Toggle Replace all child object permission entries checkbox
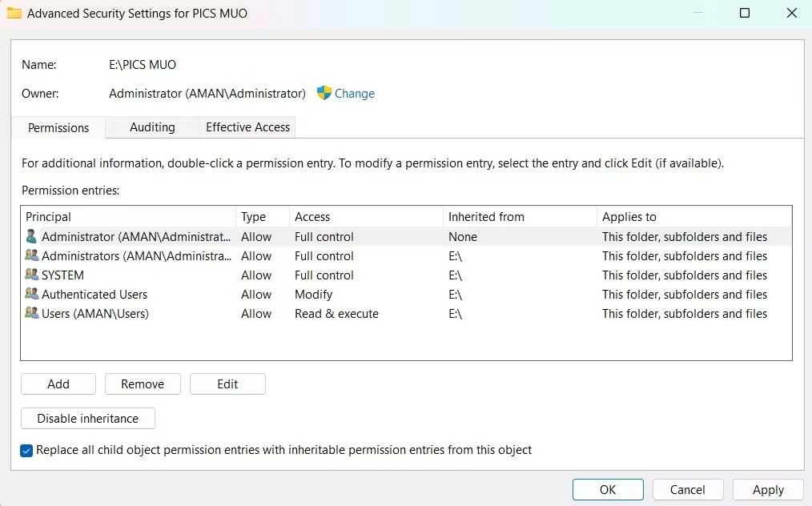 pyautogui.click(x=28, y=450)
